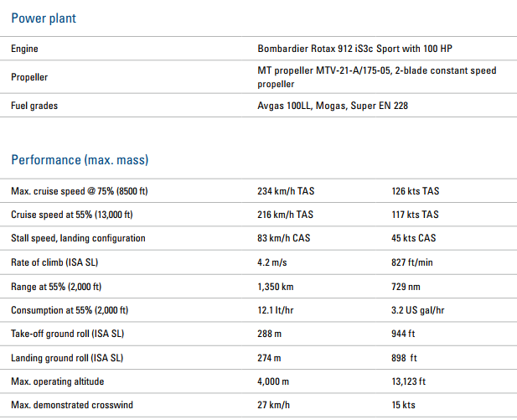Click the 13,123 ft altitude value

coord(409,381)
